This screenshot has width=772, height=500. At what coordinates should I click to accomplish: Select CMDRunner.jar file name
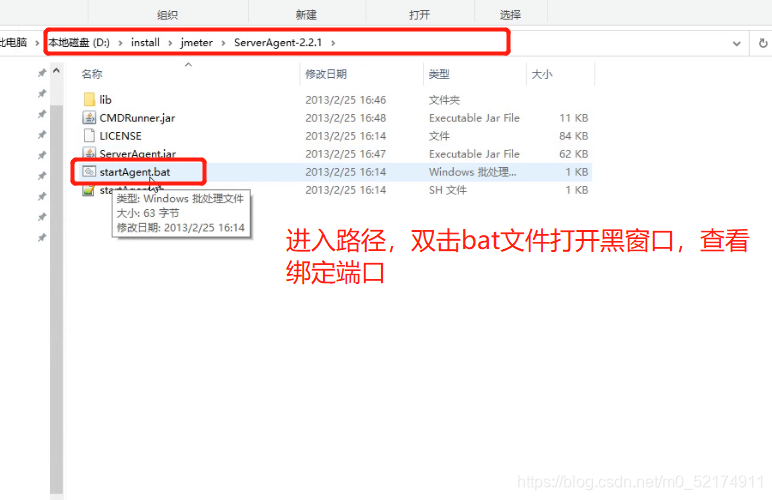[x=137, y=118]
